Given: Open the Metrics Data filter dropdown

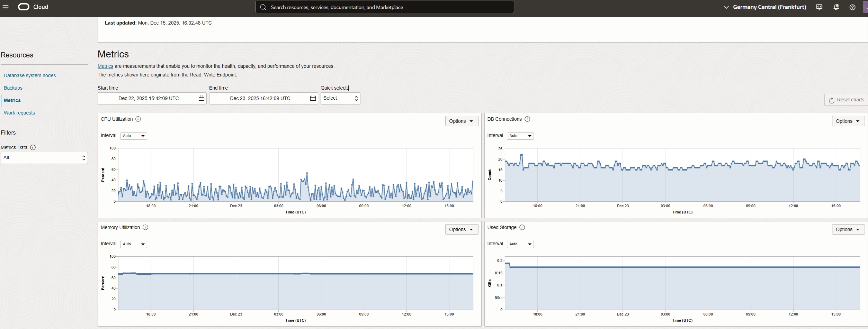Looking at the screenshot, I should pyautogui.click(x=44, y=158).
